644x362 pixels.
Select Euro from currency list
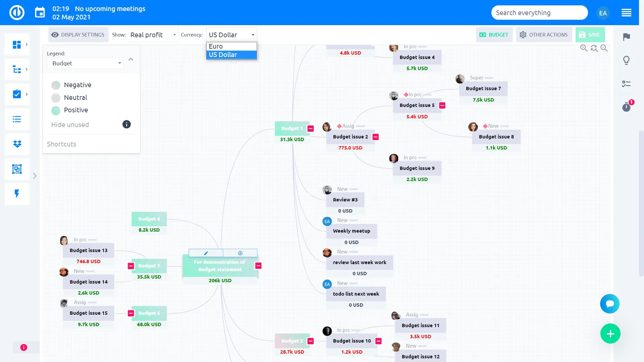point(231,46)
